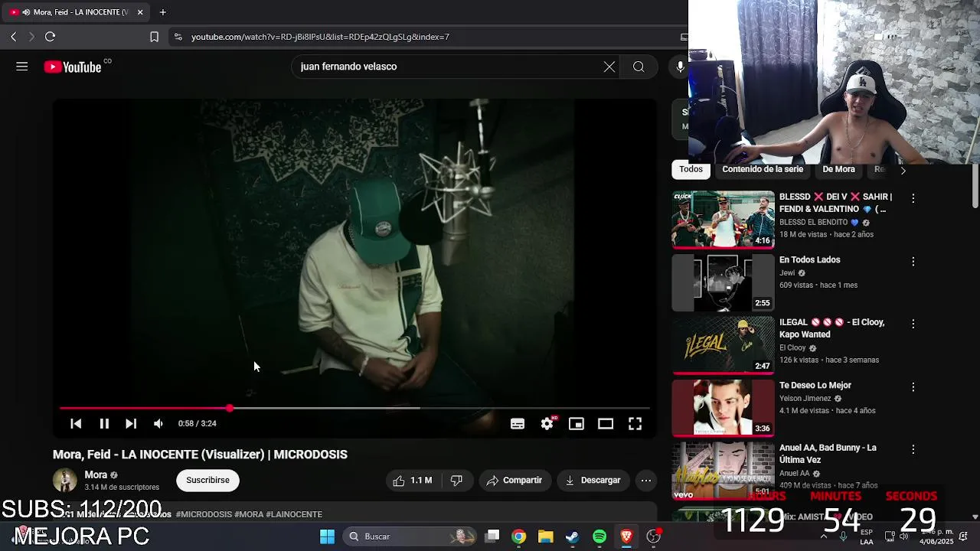980x551 pixels.
Task: Open a new browser tab
Action: coord(162,12)
